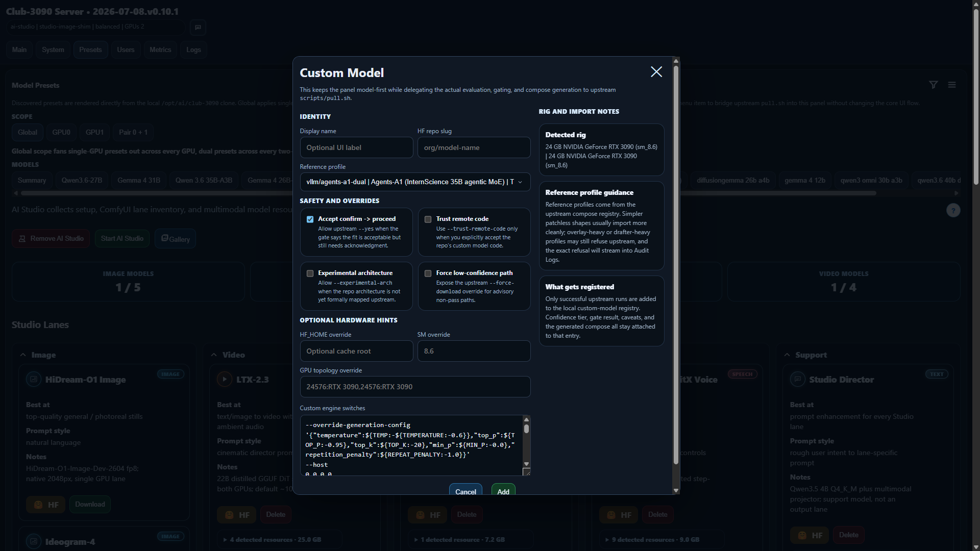Enable Trust remote code checkbox
Viewport: 980px width, 551px height.
pyautogui.click(x=428, y=219)
